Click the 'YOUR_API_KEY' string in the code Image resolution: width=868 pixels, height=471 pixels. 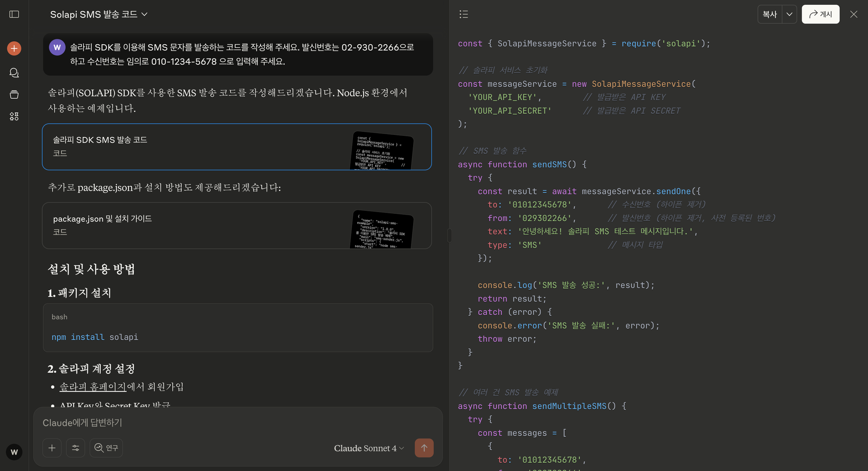[502, 97]
